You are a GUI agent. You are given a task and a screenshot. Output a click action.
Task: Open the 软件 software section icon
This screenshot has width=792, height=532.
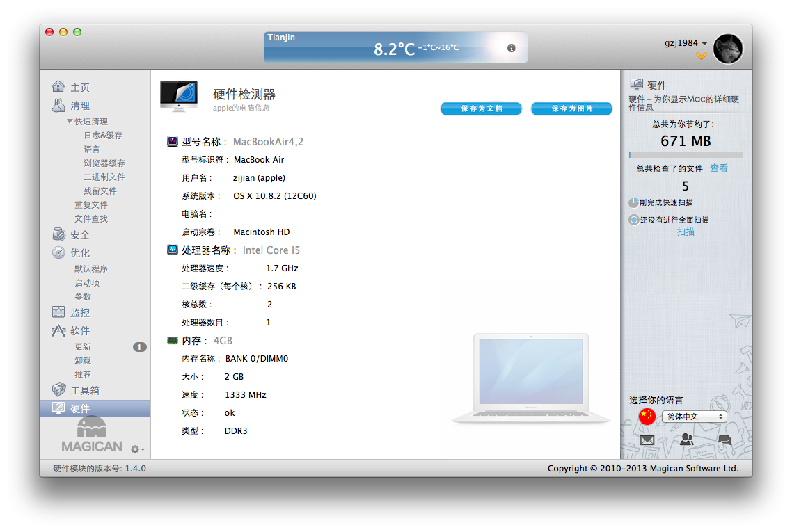(x=58, y=330)
